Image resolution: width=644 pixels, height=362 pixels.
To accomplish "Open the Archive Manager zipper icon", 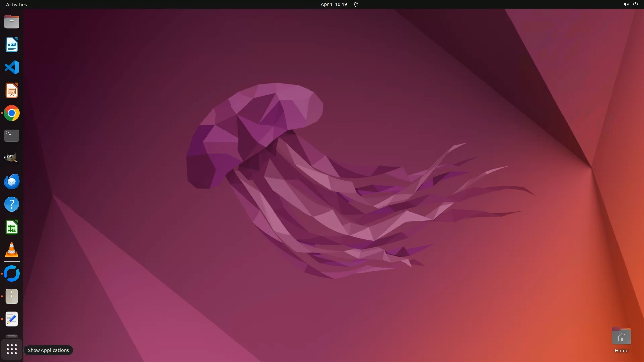I will click(x=12, y=297).
